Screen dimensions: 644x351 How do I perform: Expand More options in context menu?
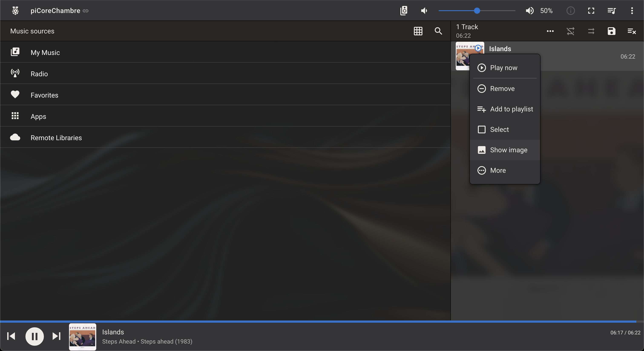tap(504, 170)
